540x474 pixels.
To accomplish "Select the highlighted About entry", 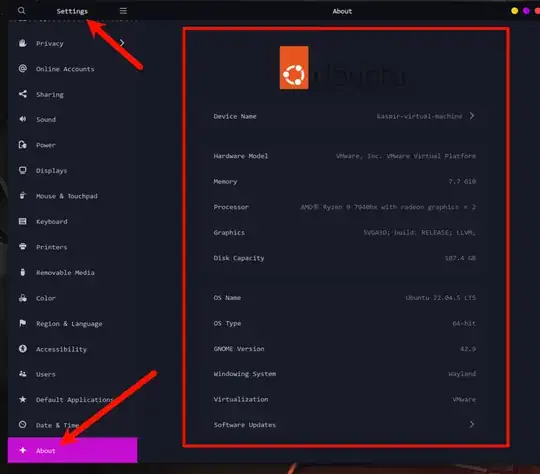I will [x=72, y=450].
